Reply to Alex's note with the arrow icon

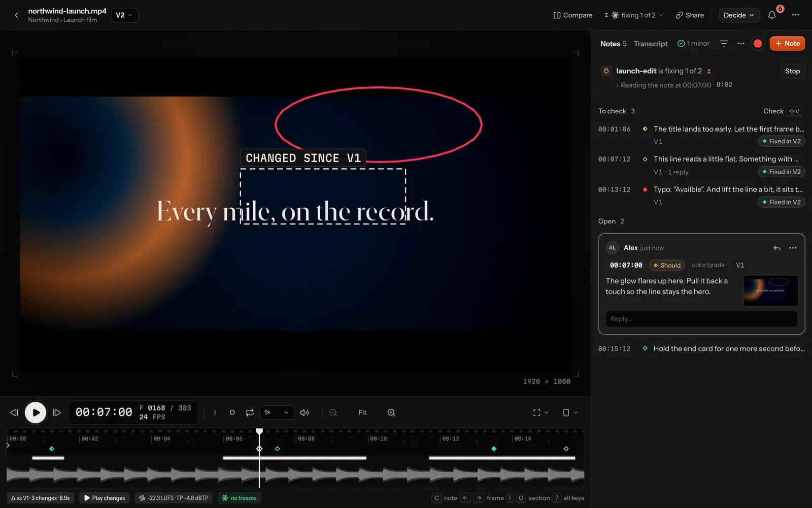(x=776, y=248)
